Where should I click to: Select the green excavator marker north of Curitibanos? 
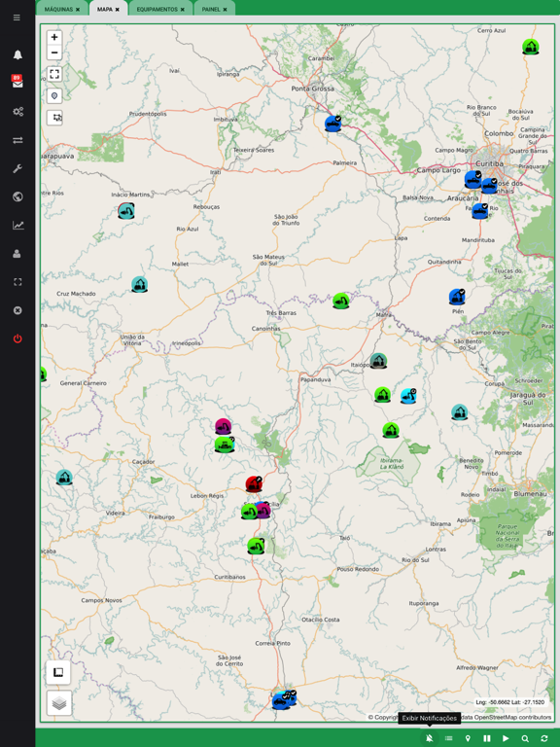(x=256, y=546)
